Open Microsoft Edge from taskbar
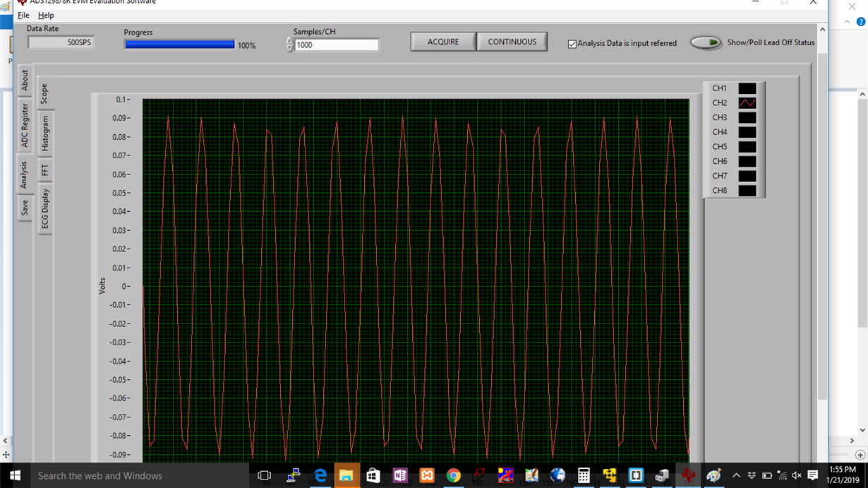This screenshot has height=488, width=868. (320, 476)
